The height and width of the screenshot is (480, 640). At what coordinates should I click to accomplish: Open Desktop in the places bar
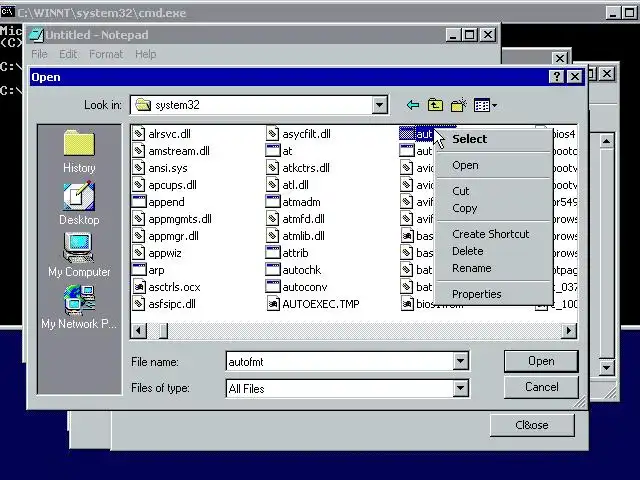[x=79, y=203]
